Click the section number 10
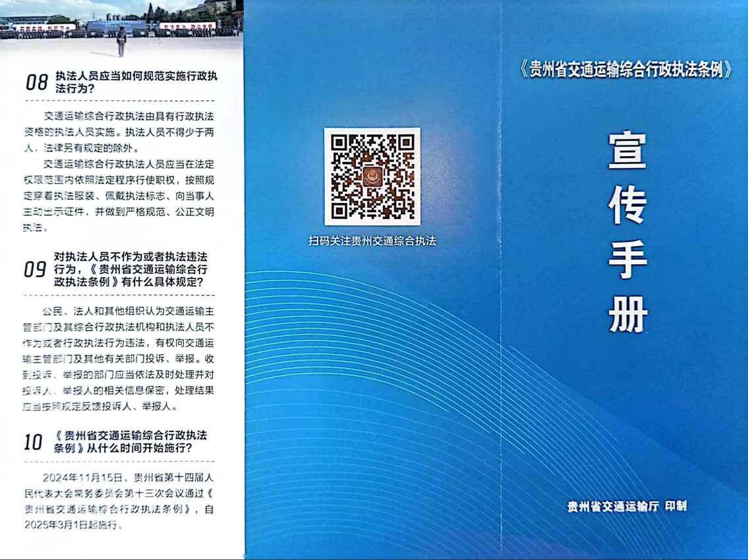 pyautogui.click(x=34, y=442)
